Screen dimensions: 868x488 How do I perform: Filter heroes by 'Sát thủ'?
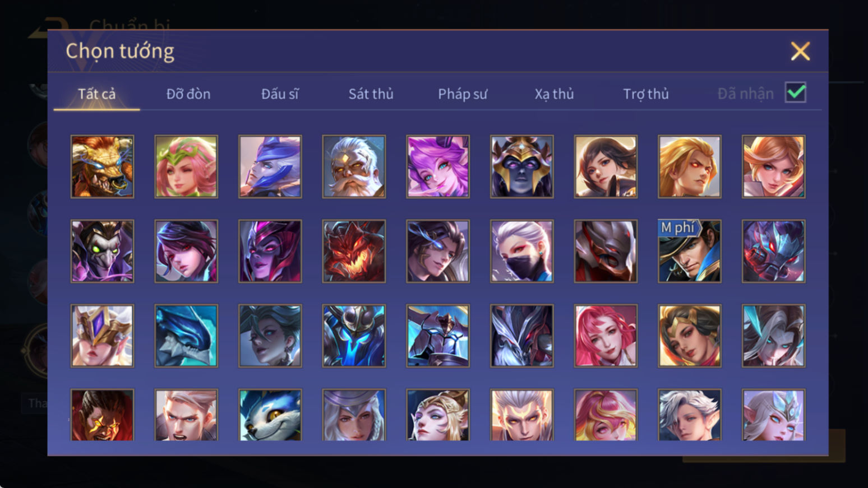[371, 94]
